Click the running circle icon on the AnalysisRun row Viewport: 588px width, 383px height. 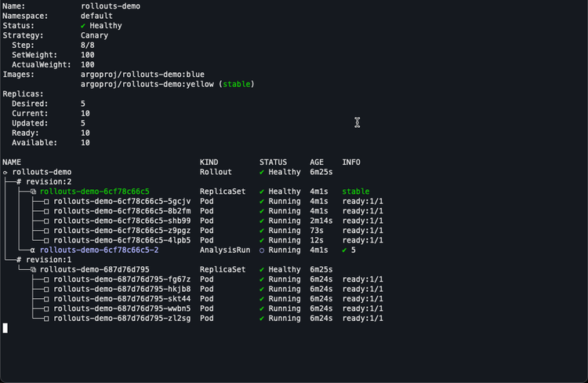[x=263, y=250]
